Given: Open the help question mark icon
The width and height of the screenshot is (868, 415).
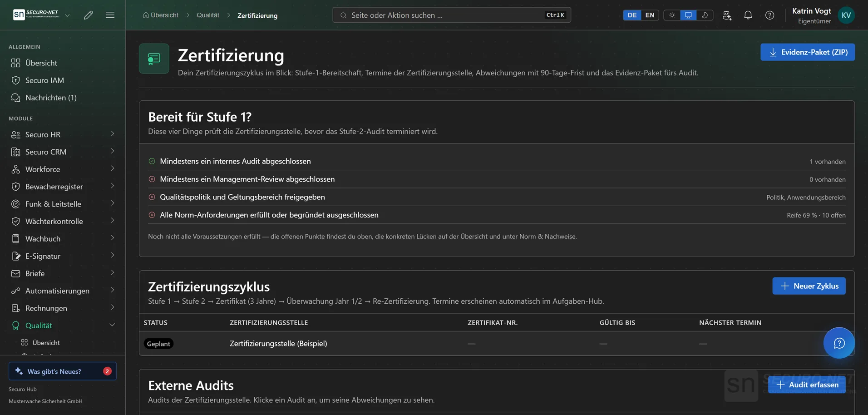Looking at the screenshot, I should [x=770, y=15].
